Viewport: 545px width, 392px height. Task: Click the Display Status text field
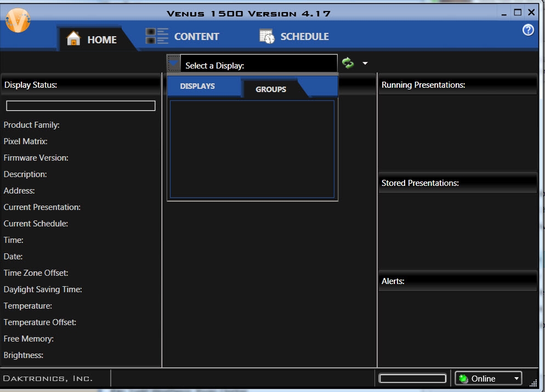tap(81, 106)
